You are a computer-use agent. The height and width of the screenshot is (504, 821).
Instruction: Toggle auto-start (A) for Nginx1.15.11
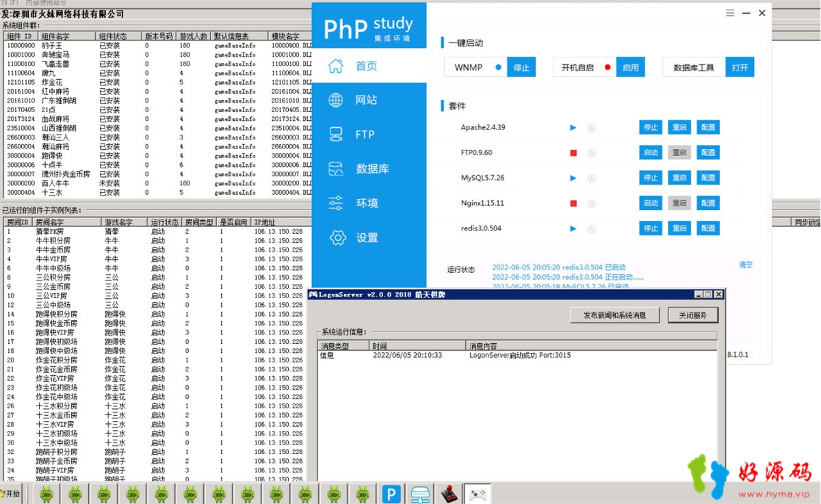click(592, 203)
